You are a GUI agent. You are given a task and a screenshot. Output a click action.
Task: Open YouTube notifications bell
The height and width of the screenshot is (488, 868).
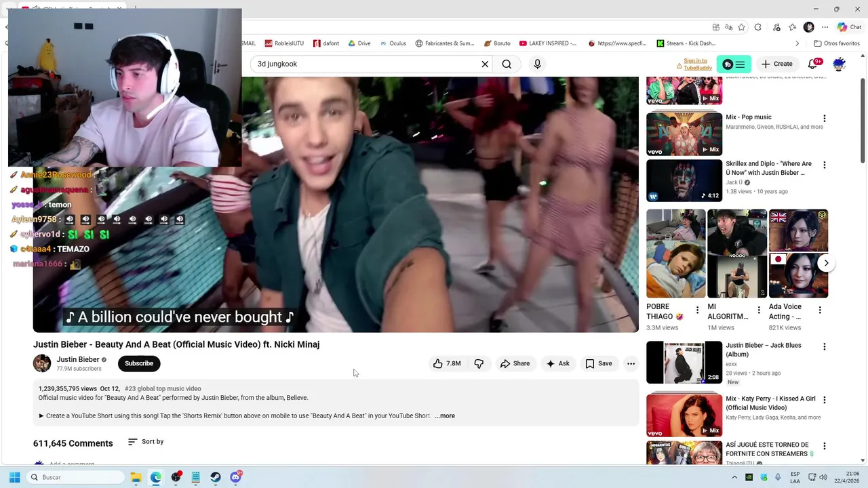point(813,64)
